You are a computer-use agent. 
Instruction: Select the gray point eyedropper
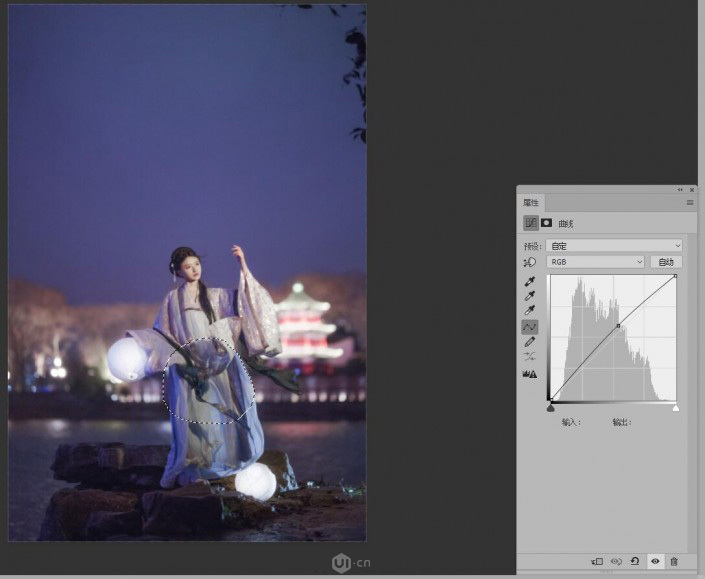tap(529, 296)
